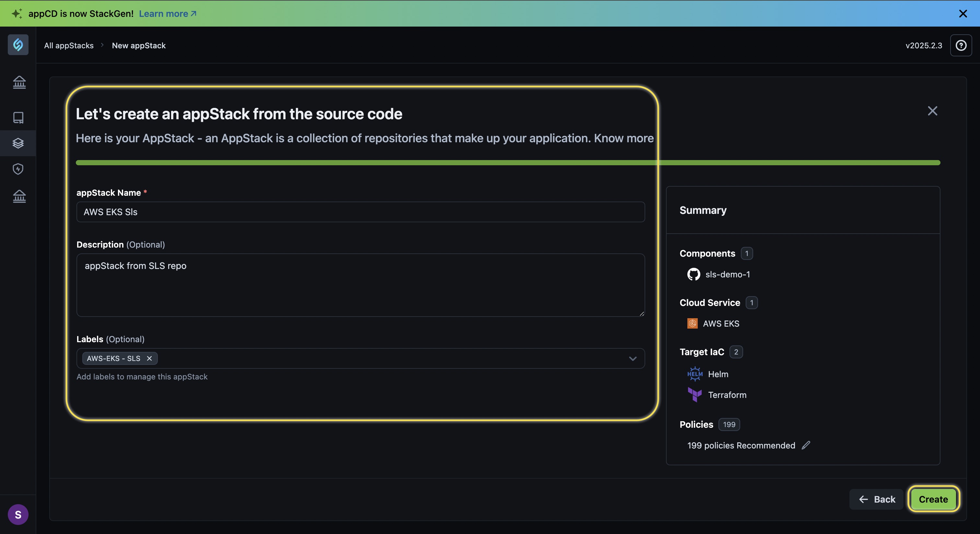Click the Helm target IaC entry
This screenshot has width=980, height=534.
click(x=718, y=374)
